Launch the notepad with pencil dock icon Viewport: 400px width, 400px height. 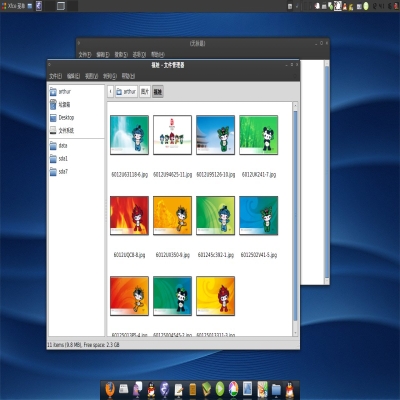point(179,389)
